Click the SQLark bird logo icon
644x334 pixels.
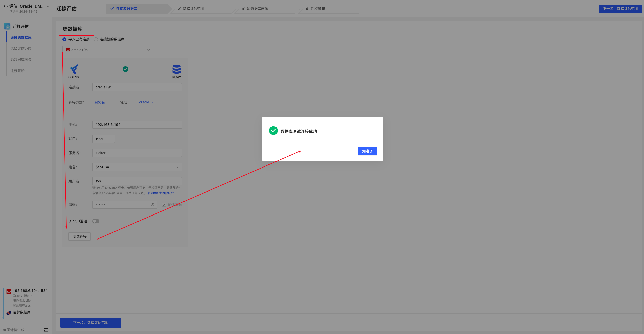[x=74, y=69]
